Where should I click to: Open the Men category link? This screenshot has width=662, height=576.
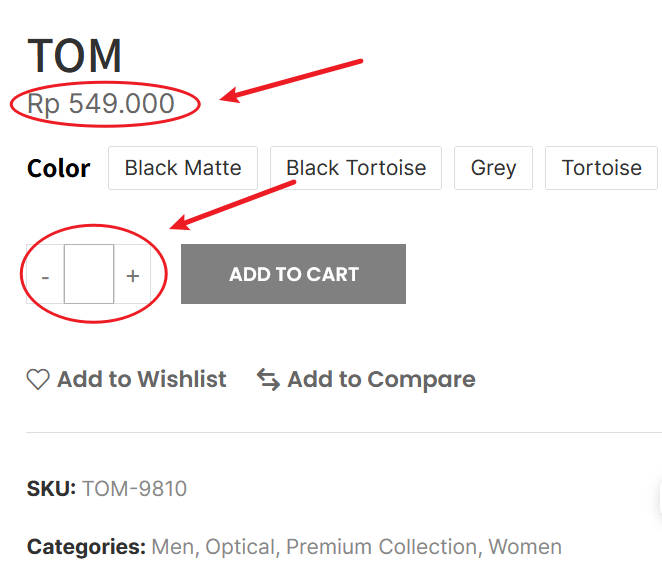coord(173,547)
